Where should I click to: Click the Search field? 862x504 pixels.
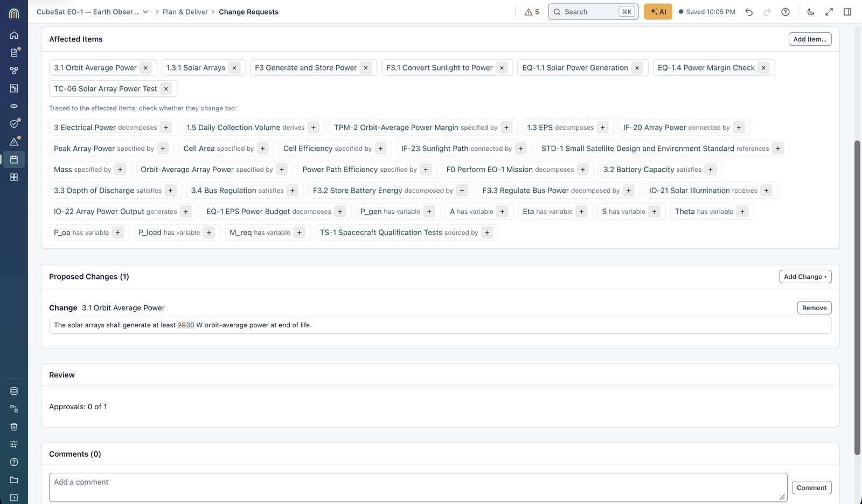(593, 12)
